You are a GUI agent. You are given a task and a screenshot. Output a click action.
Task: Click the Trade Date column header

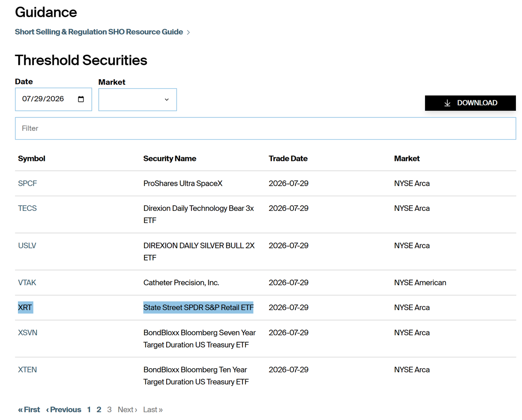[288, 159]
